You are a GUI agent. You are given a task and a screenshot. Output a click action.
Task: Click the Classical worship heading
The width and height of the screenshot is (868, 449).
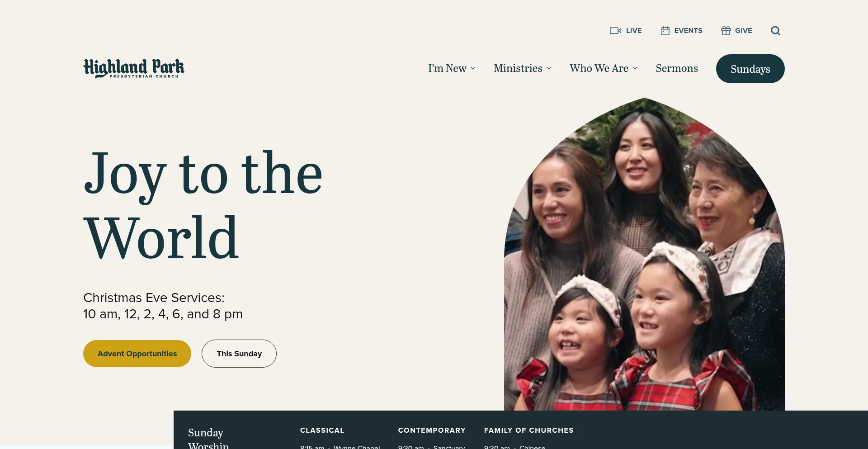point(322,430)
